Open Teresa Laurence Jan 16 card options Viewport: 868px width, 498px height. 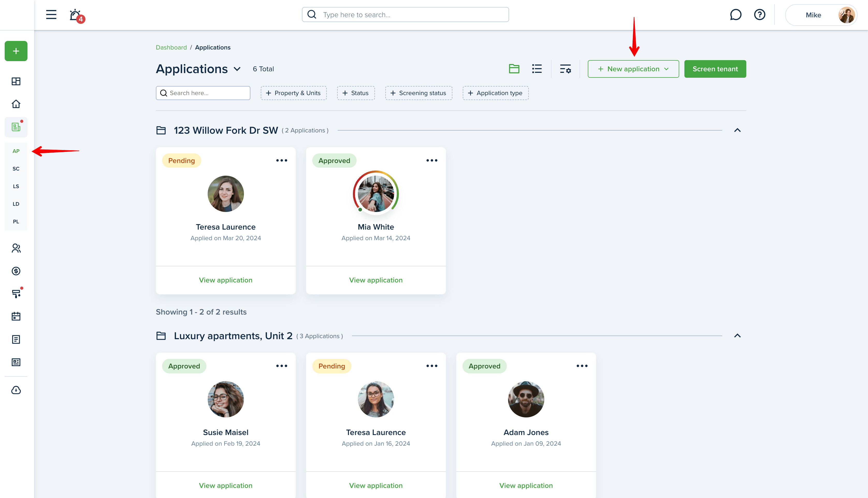click(x=432, y=366)
